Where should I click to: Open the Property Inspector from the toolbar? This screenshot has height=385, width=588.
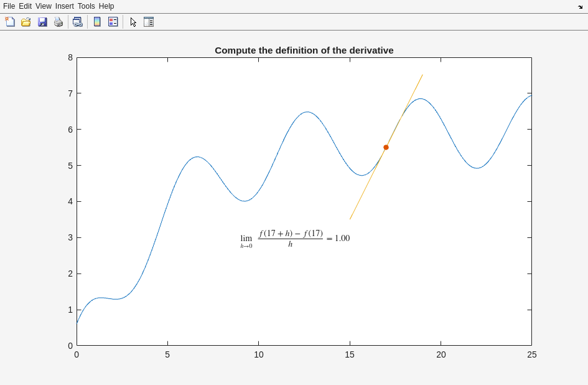point(149,22)
